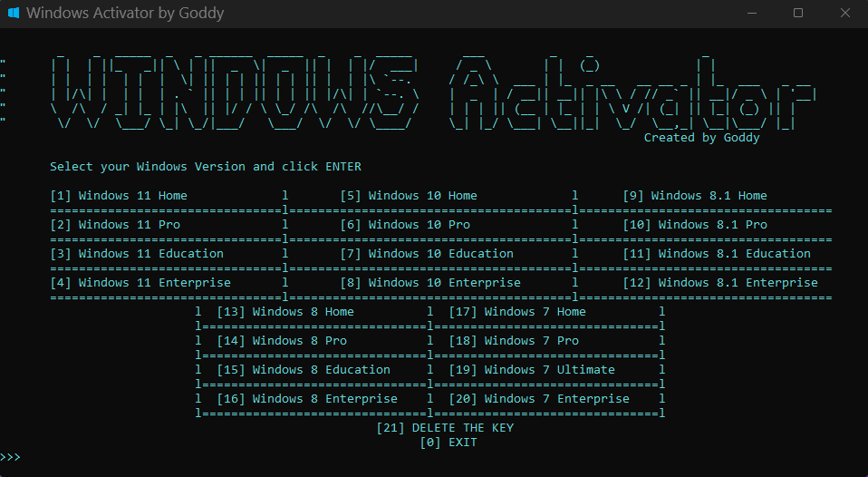Select the '[13] Windows 8 Home' text
Viewport: 868px width, 477px height.
[285, 312]
